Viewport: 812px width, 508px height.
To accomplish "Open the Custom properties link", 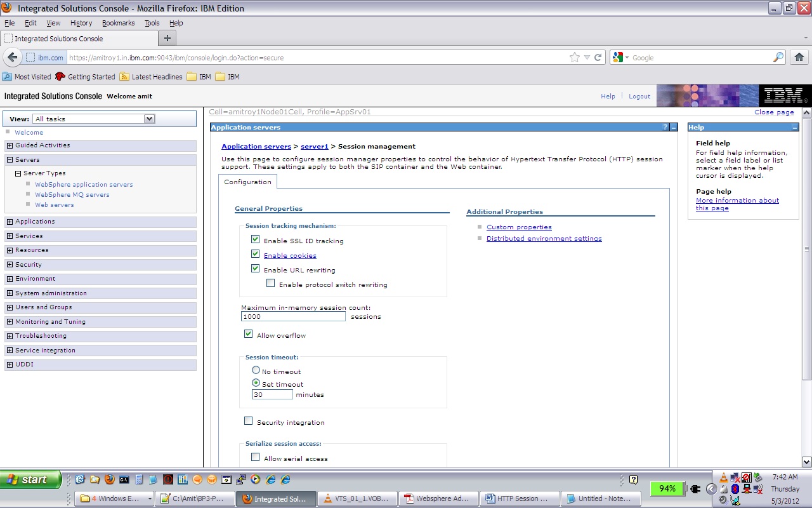I will [519, 226].
